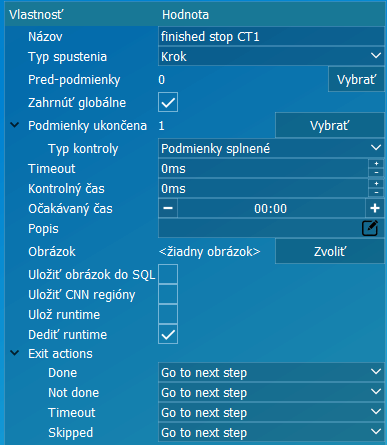Open the Popis description edit icon
The image size is (387, 445).
pyautogui.click(x=370, y=228)
